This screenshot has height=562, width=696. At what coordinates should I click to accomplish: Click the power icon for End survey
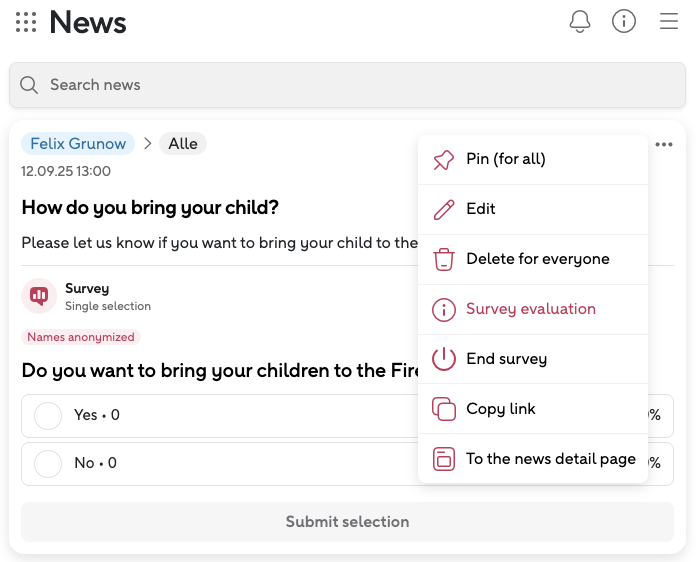(443, 359)
